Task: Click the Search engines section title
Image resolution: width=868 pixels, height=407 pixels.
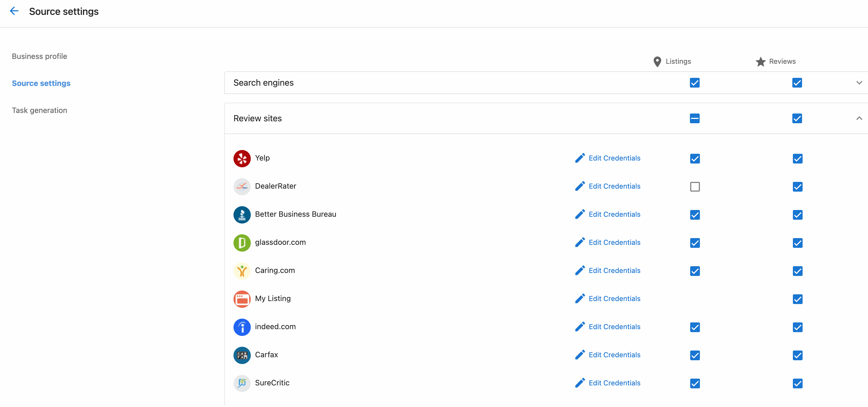Action: pos(263,83)
